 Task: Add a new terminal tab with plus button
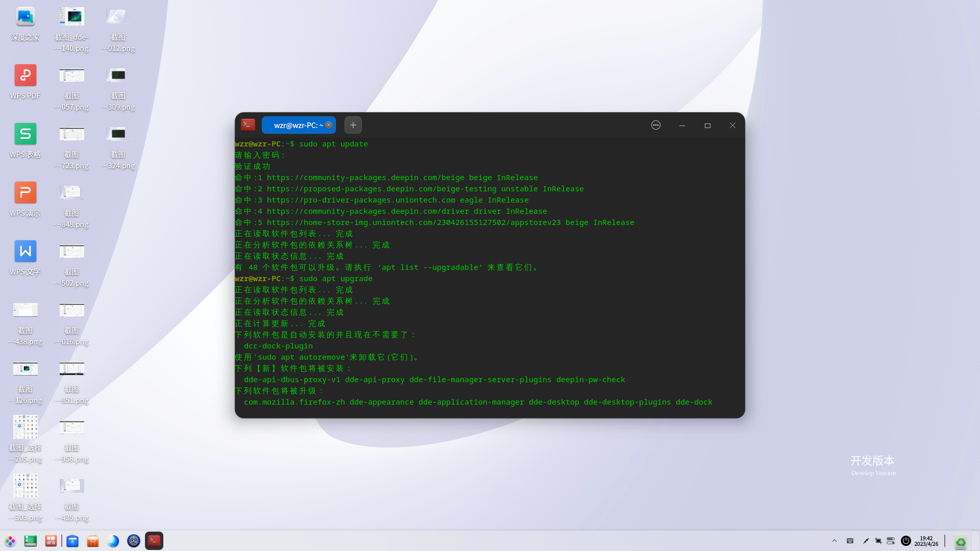click(353, 125)
